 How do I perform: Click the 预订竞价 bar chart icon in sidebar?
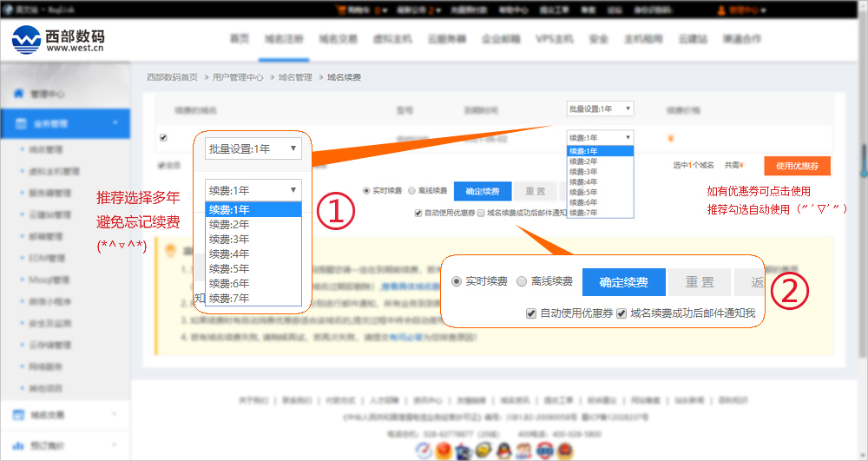(18, 445)
